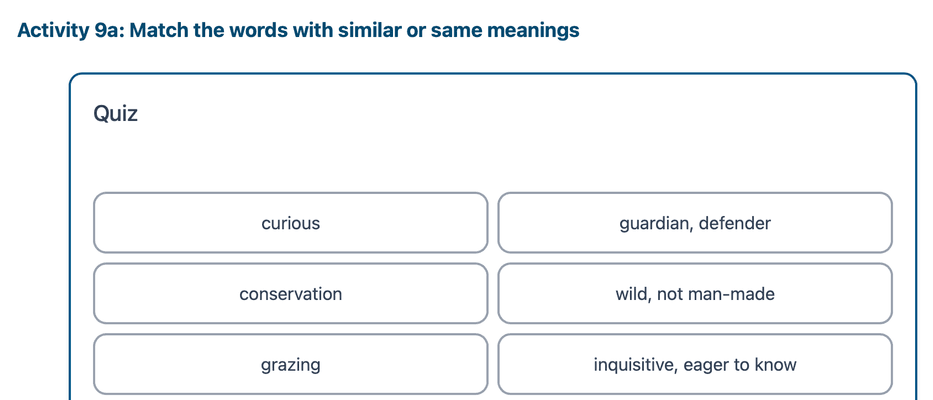Screen dimensions: 933x400
Task: Choose the word for animals eating grass
Action: 291,365
